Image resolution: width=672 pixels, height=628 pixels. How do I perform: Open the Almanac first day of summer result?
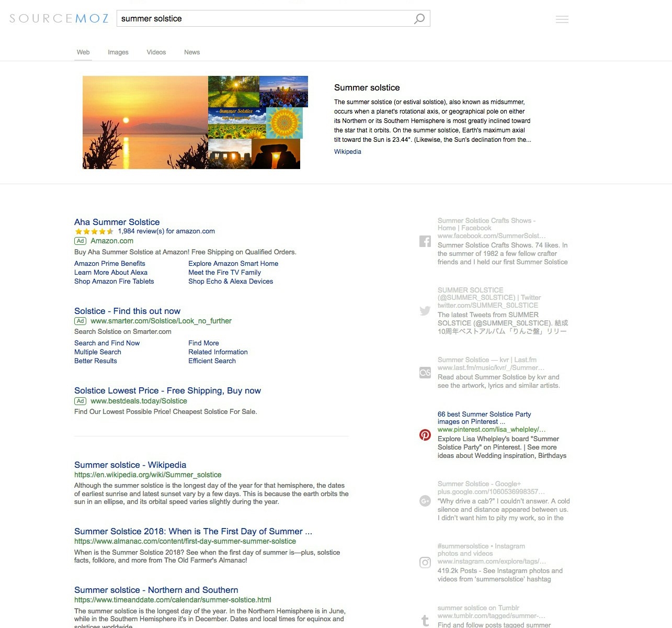point(193,531)
